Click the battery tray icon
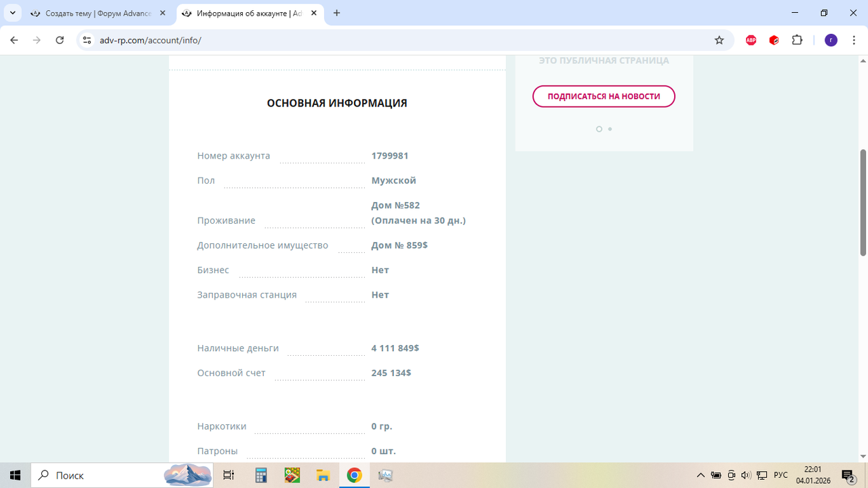This screenshot has width=868, height=488. tap(716, 475)
